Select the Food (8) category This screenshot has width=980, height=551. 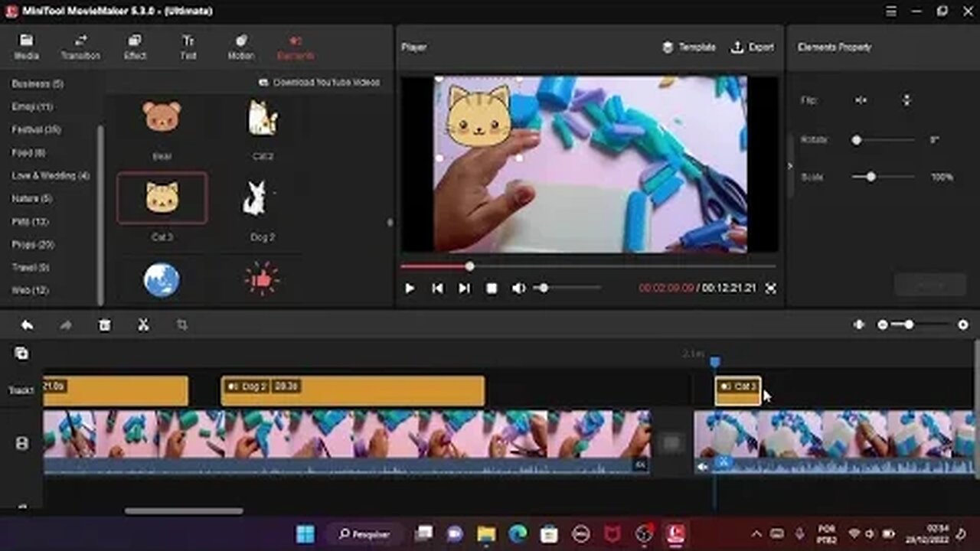tap(28, 152)
